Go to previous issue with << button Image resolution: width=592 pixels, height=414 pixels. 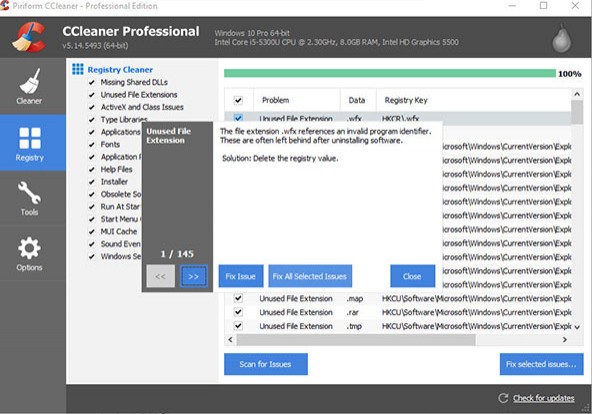click(160, 276)
